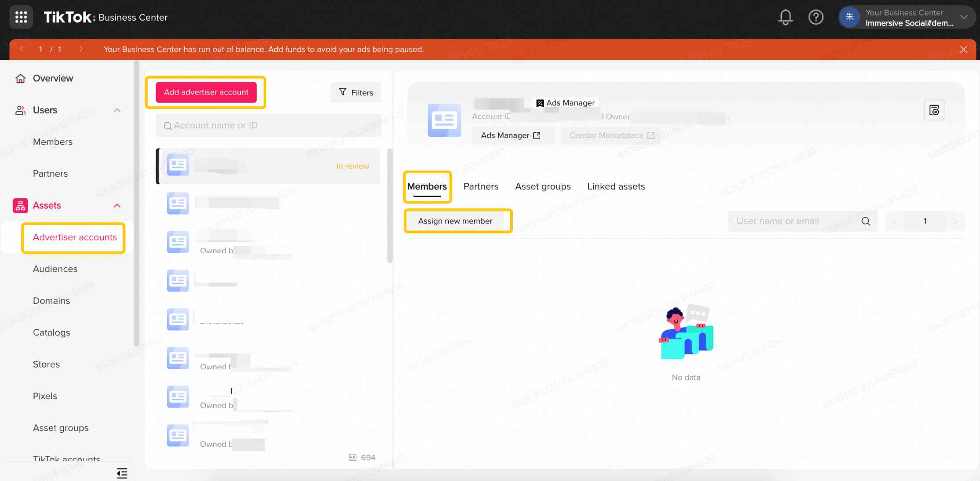Collapse the Assets section chevron
980x481 pixels.
click(117, 205)
